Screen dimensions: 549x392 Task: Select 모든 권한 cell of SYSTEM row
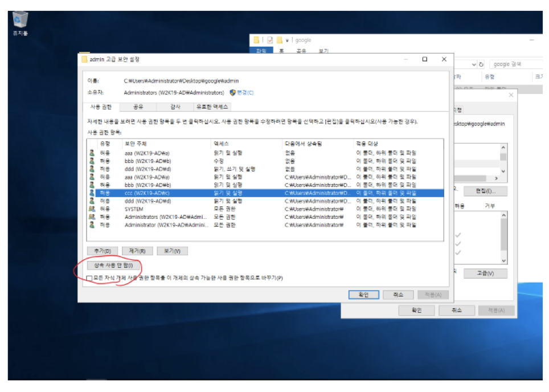(x=224, y=209)
